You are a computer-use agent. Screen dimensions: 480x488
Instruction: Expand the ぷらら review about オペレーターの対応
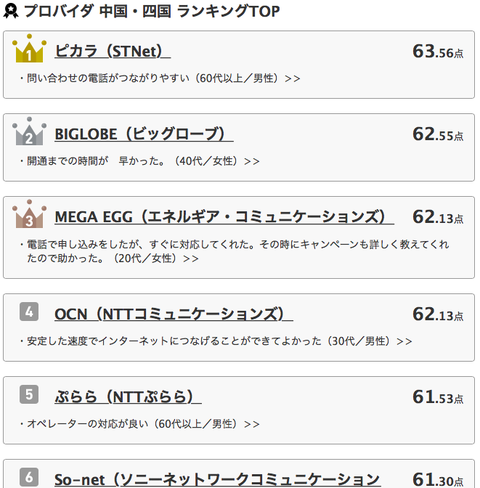coord(139,424)
